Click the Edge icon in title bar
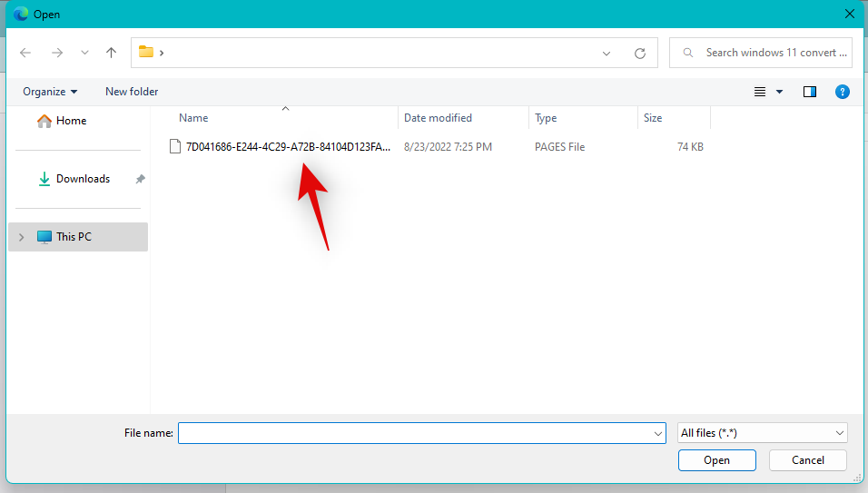 click(21, 14)
